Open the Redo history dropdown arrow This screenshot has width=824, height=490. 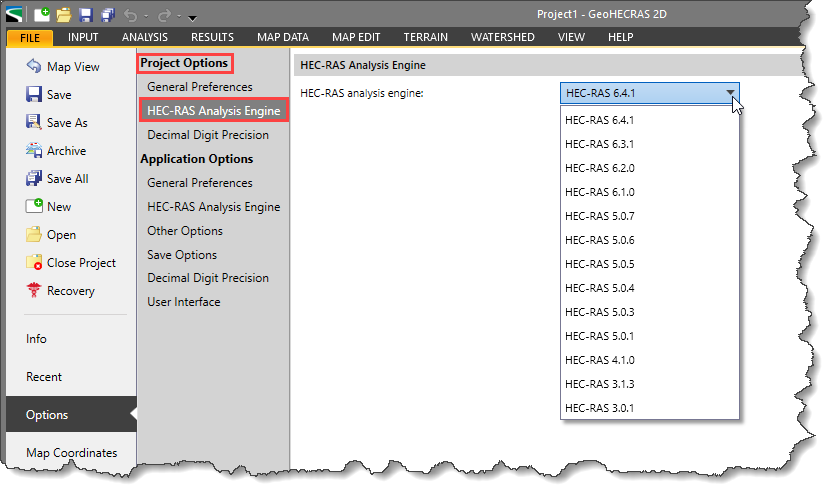[x=179, y=17]
